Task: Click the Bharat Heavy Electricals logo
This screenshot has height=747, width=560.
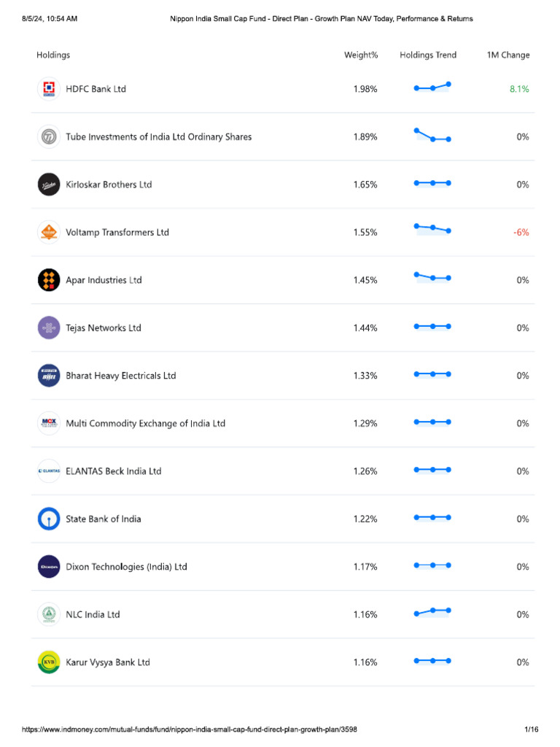Action: (x=49, y=376)
